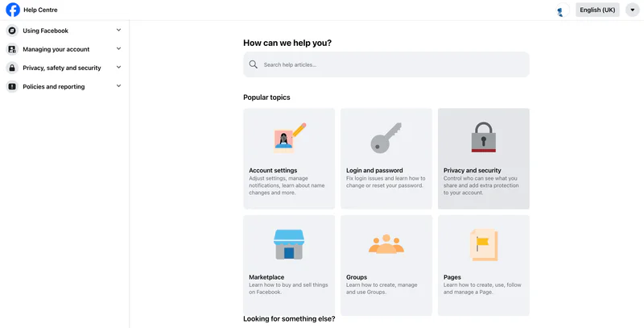Click the padlock icon in Privacy and security
Viewport: 644px width, 328px height.
pos(484,137)
